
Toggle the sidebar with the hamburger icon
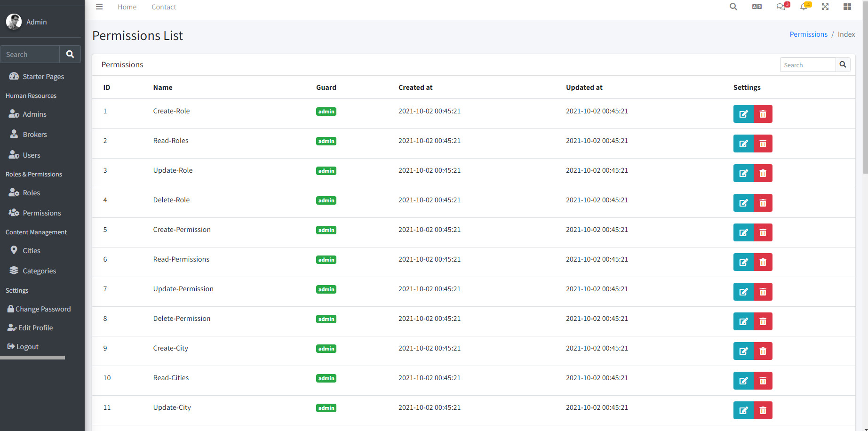(99, 7)
